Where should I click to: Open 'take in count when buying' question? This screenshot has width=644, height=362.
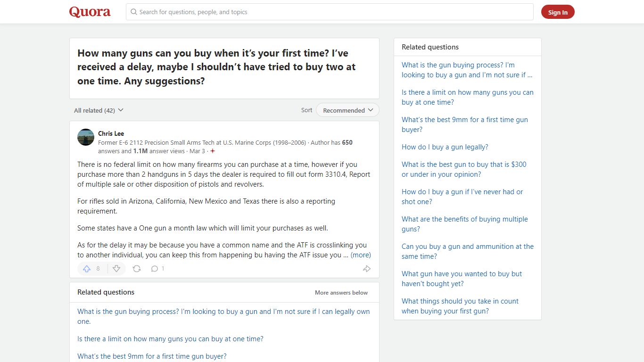coord(460,306)
